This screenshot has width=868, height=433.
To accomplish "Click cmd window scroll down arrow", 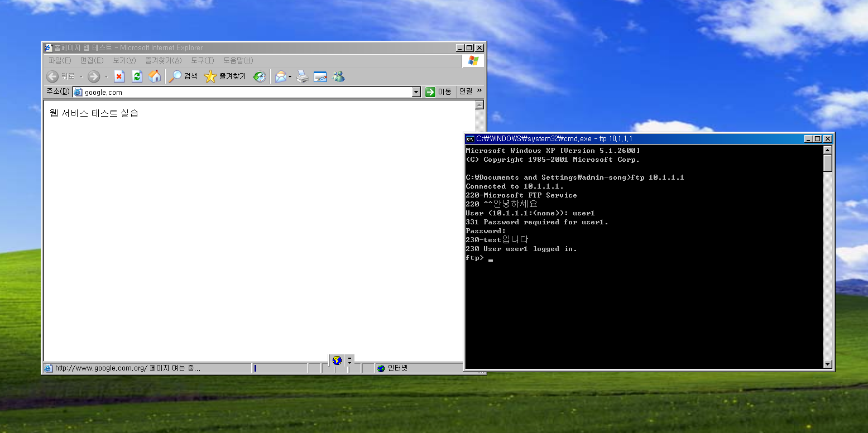I will pyautogui.click(x=828, y=364).
